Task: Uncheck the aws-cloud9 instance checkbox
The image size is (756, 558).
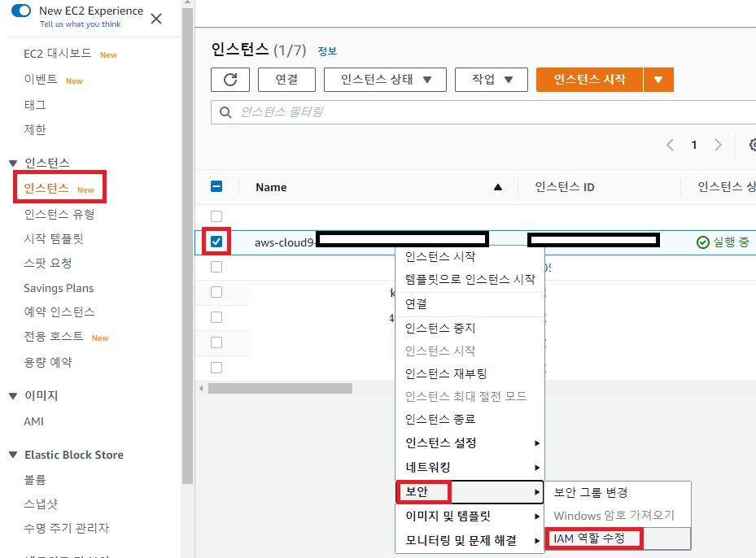Action: (216, 242)
